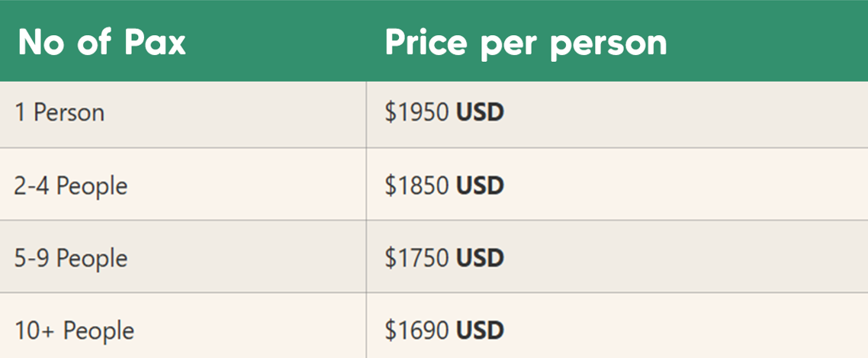868x358 pixels.
Task: Click the $1690 price amount
Action: [417, 331]
